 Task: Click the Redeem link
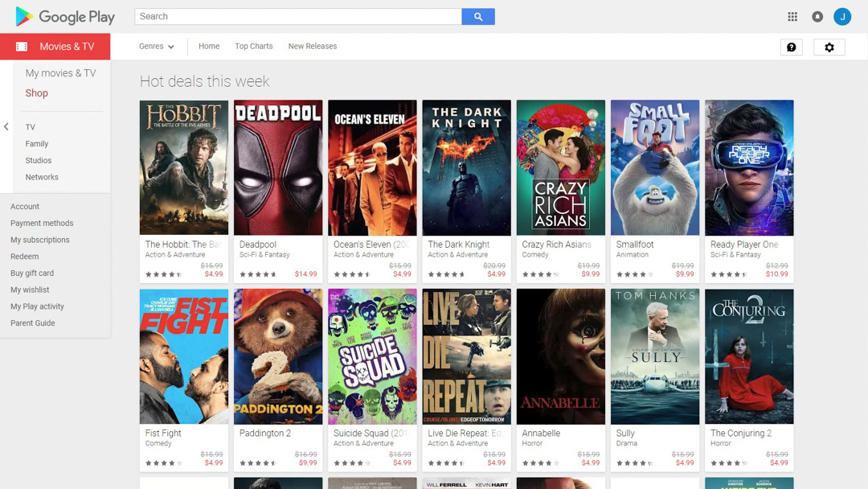click(x=24, y=256)
